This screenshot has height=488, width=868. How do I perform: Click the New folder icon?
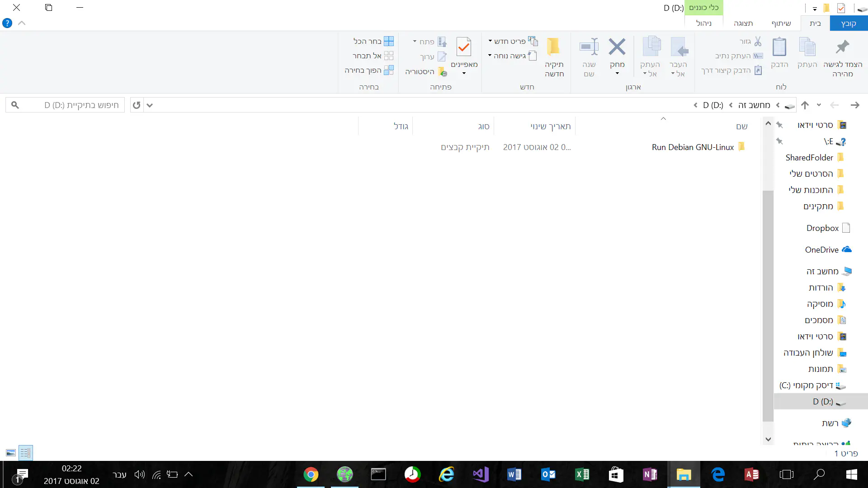(554, 47)
